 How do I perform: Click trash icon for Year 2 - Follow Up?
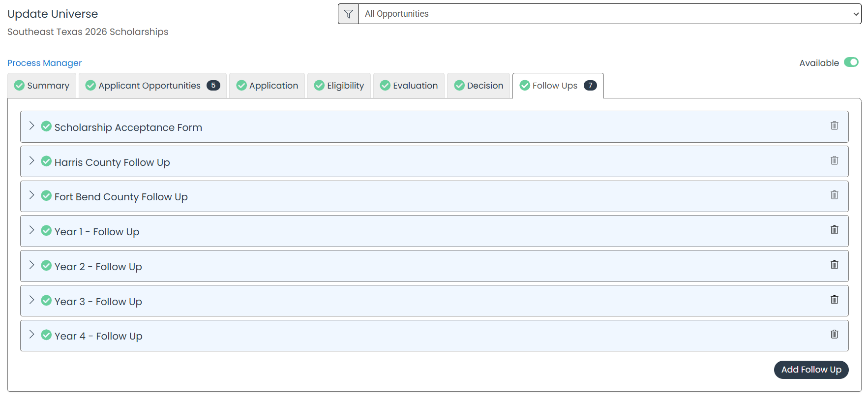[x=835, y=265]
